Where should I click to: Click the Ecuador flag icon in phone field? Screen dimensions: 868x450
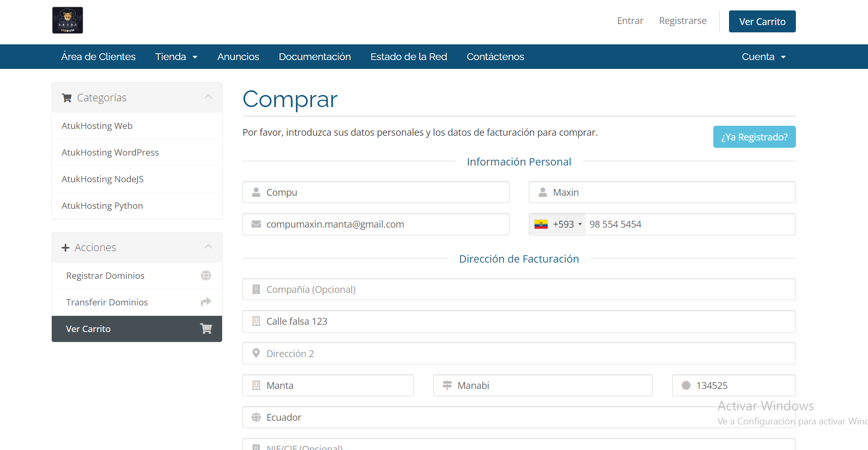click(x=541, y=224)
